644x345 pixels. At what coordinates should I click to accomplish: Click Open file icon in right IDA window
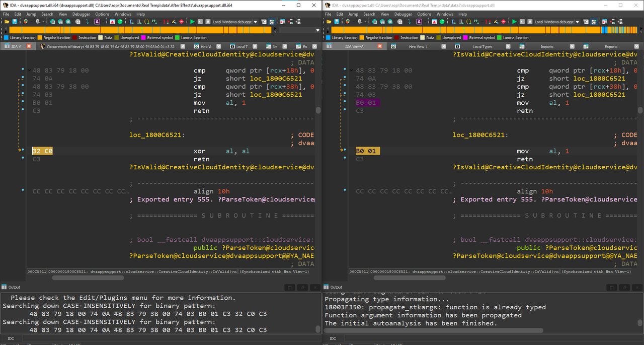pyautogui.click(x=329, y=22)
